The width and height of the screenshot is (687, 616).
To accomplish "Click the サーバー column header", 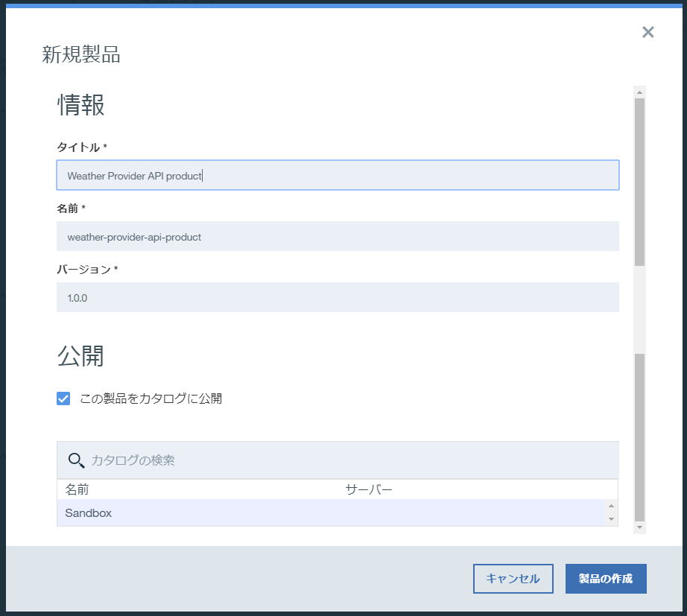I will click(369, 489).
